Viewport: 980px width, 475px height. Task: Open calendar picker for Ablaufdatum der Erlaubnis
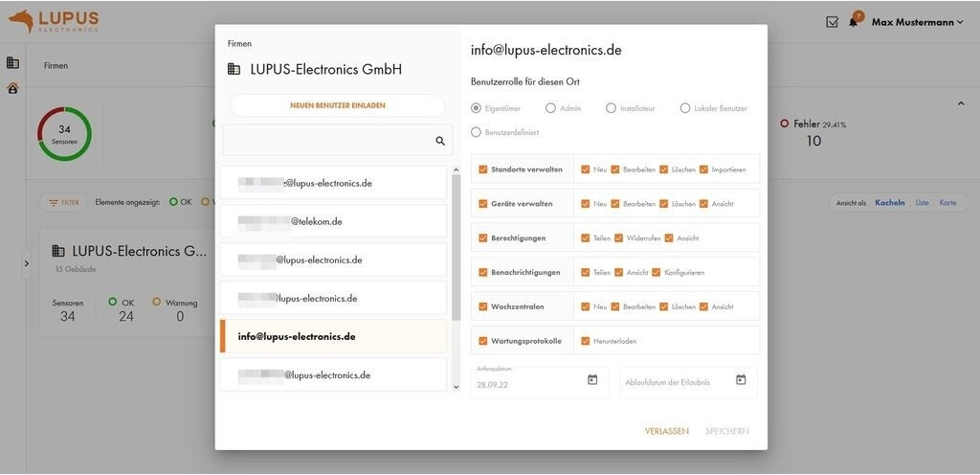click(x=741, y=380)
